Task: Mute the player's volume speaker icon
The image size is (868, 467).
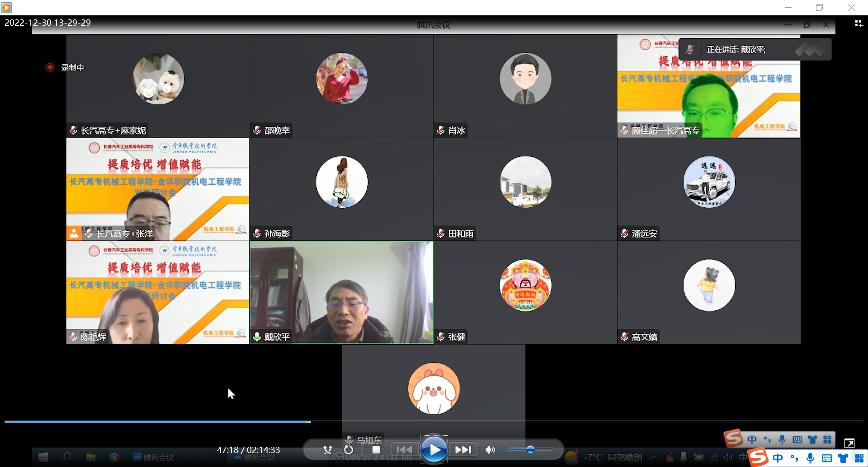Action: (x=490, y=450)
